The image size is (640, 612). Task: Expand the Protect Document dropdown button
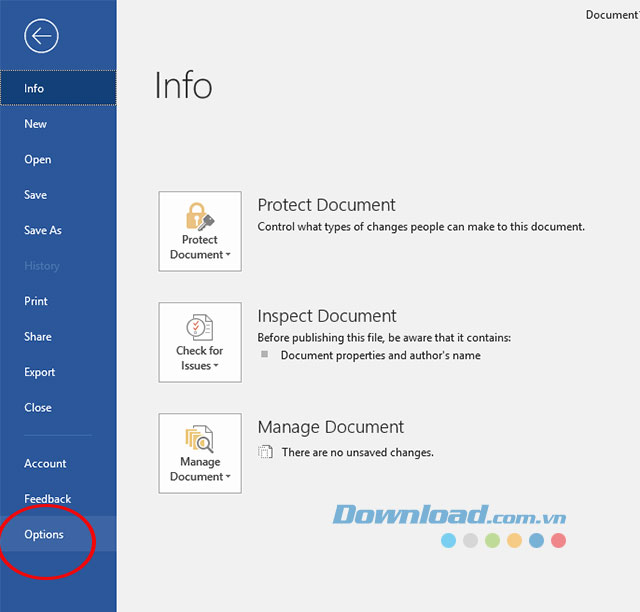[x=200, y=231]
